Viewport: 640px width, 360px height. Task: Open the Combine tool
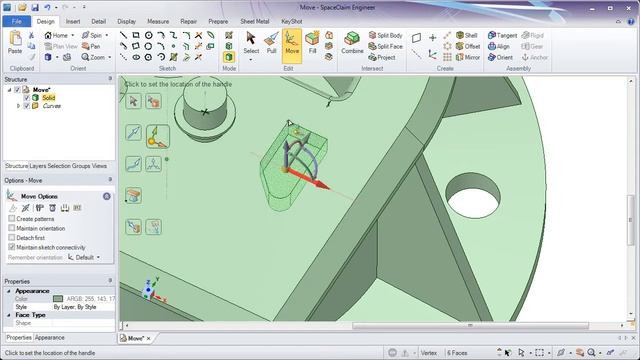point(352,44)
